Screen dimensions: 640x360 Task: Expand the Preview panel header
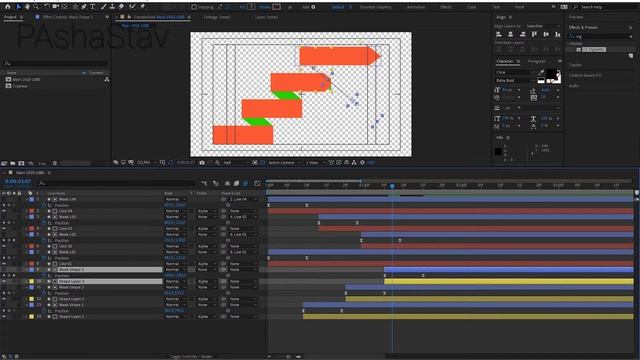(x=576, y=17)
